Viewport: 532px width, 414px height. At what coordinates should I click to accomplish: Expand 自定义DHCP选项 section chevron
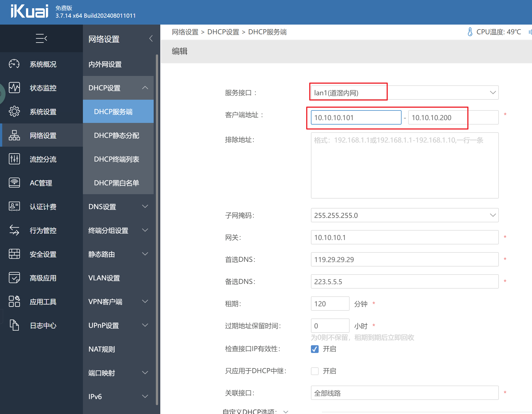pyautogui.click(x=286, y=412)
